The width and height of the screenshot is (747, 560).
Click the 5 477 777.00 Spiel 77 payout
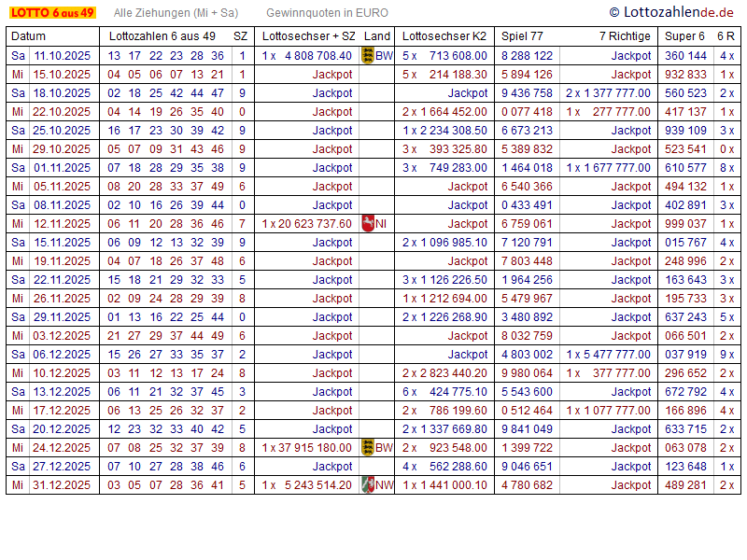click(x=614, y=354)
